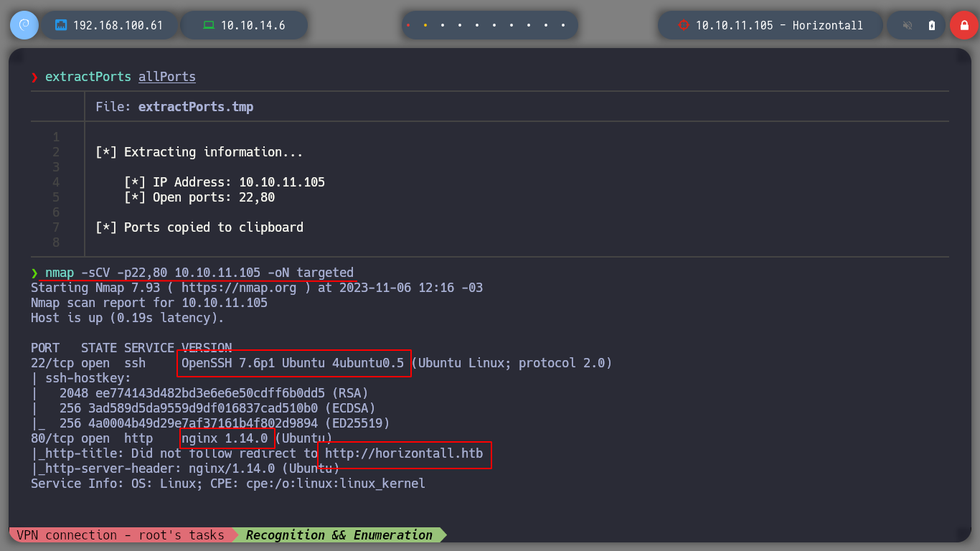Click the ED25519 host key line
The width and height of the screenshot is (980, 551).
(210, 423)
